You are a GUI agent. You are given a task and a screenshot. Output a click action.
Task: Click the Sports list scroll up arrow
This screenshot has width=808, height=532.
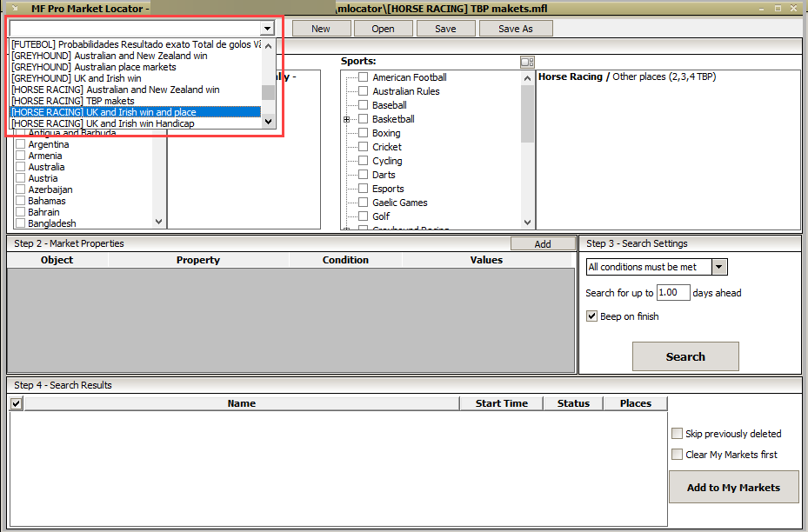click(x=527, y=77)
